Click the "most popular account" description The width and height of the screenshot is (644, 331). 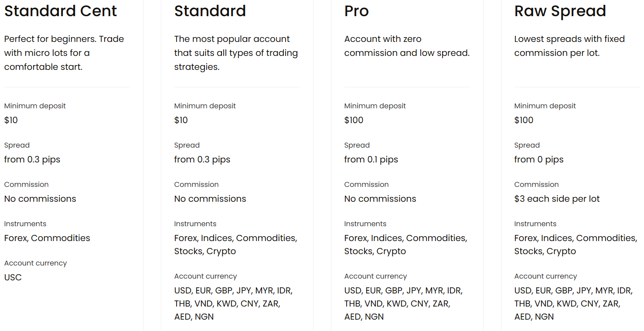point(236,53)
